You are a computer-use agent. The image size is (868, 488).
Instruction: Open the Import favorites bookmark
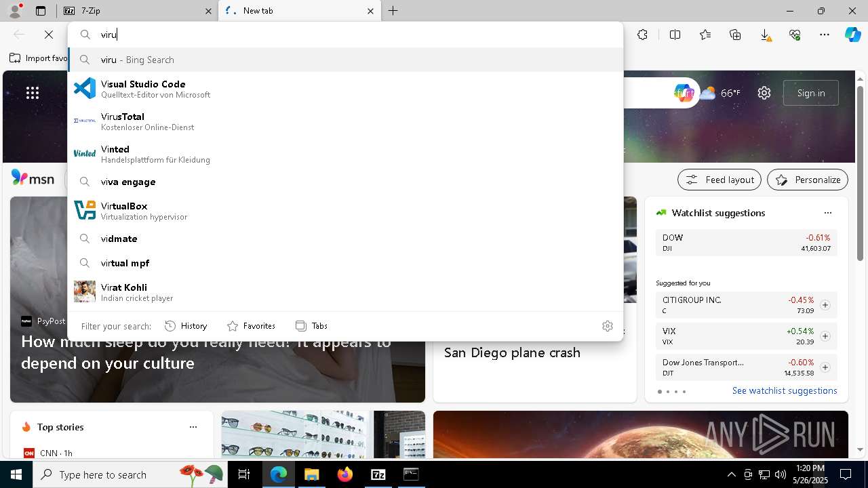click(38, 58)
